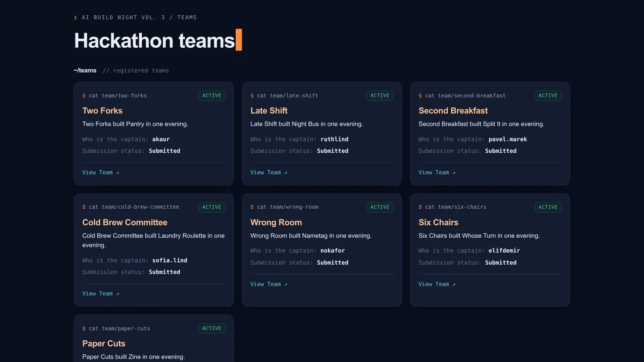644x362 pixels.
Task: Click the ~/teams path label
Action: point(85,70)
